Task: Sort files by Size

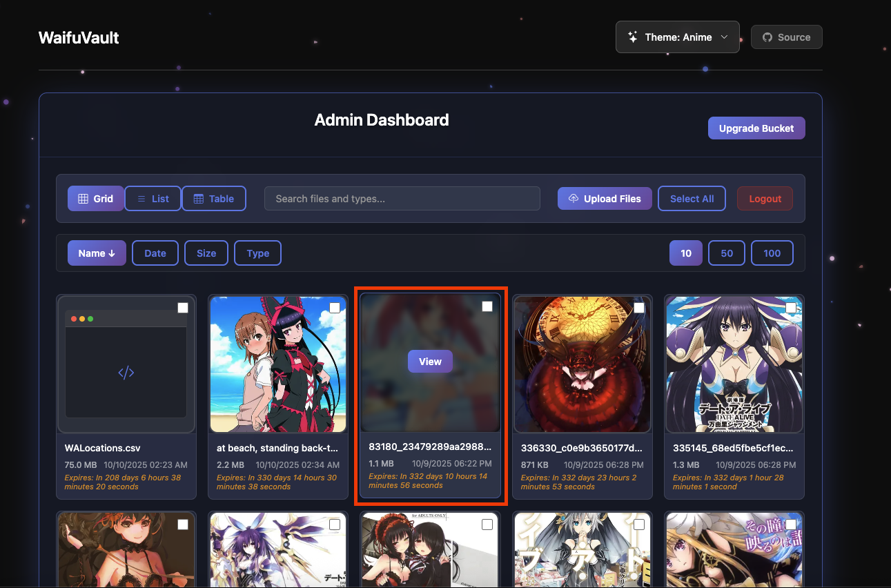Action: pyautogui.click(x=206, y=253)
